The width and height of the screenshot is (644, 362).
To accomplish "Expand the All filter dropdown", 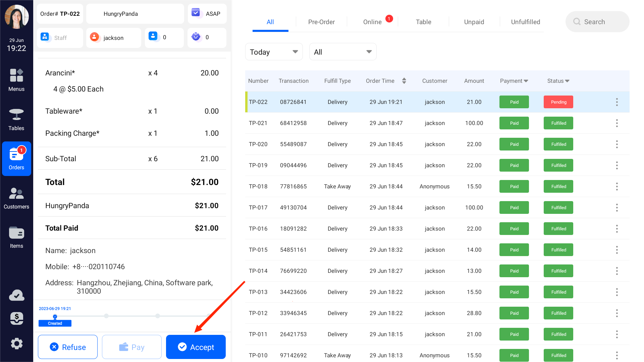I will [342, 52].
